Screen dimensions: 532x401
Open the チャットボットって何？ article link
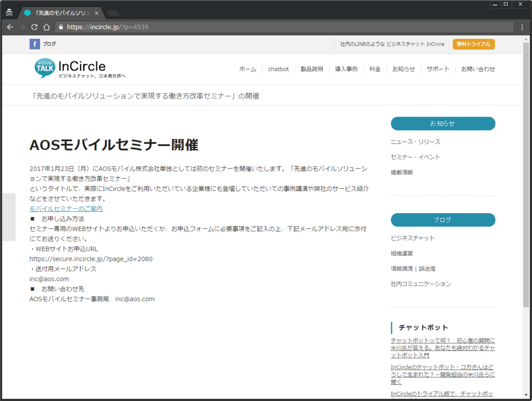(x=443, y=348)
